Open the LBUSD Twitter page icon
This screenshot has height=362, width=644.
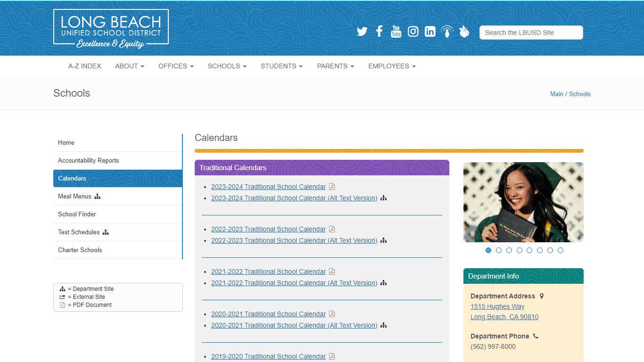pos(362,32)
